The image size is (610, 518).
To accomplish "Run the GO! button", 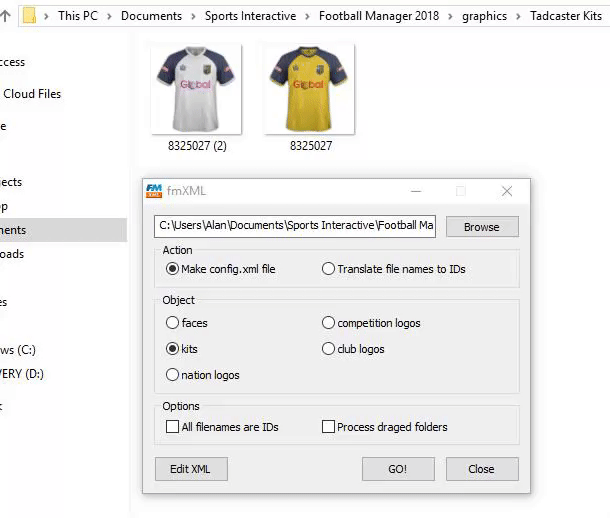I will coord(398,469).
